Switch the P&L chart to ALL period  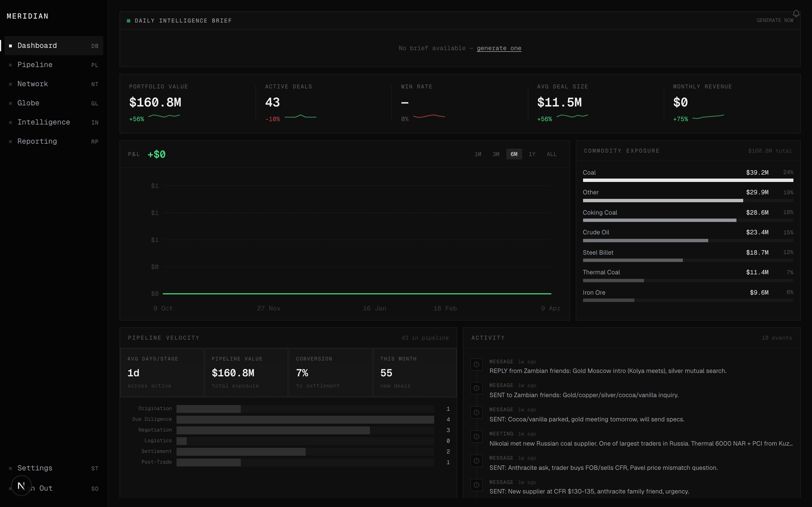(551, 154)
